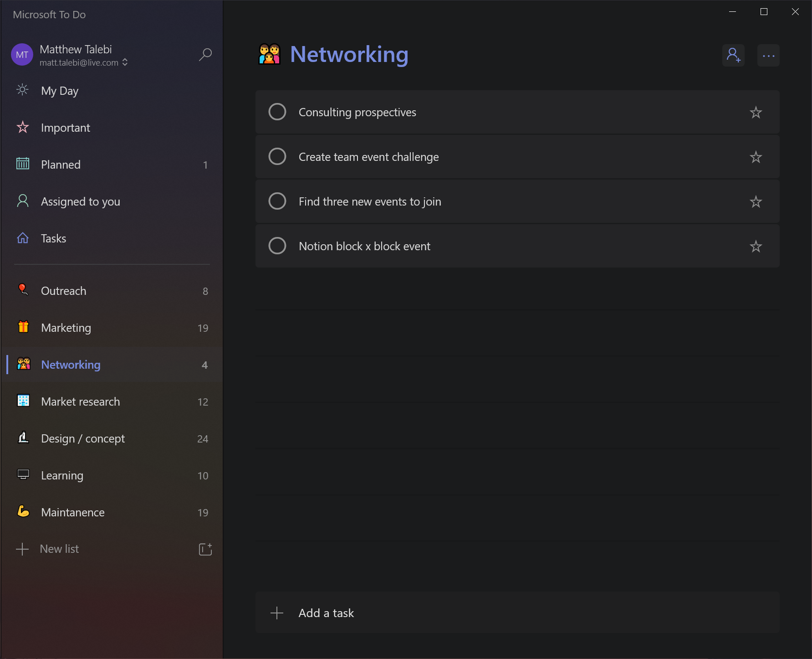The image size is (812, 659).
Task: Mark Notion block x block event complete
Action: [x=277, y=246]
